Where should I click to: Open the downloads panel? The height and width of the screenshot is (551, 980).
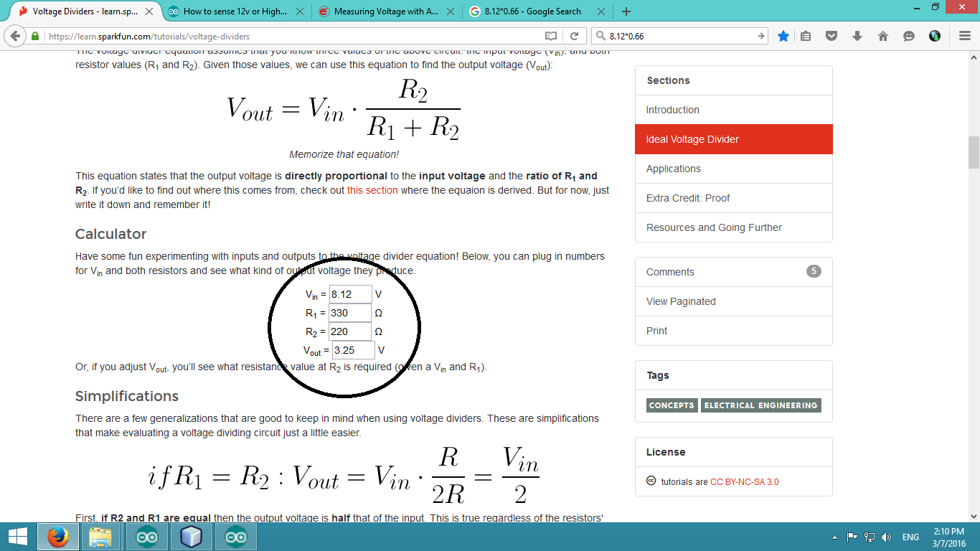coord(857,36)
